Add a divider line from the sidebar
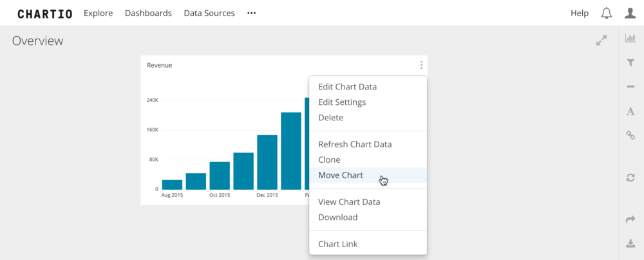Viewport: 644px width, 260px height. (x=630, y=87)
